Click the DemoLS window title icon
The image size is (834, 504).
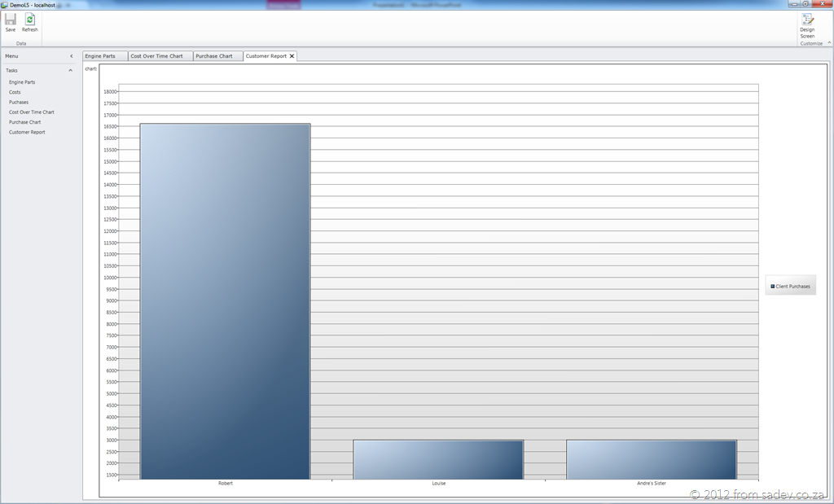[5, 5]
